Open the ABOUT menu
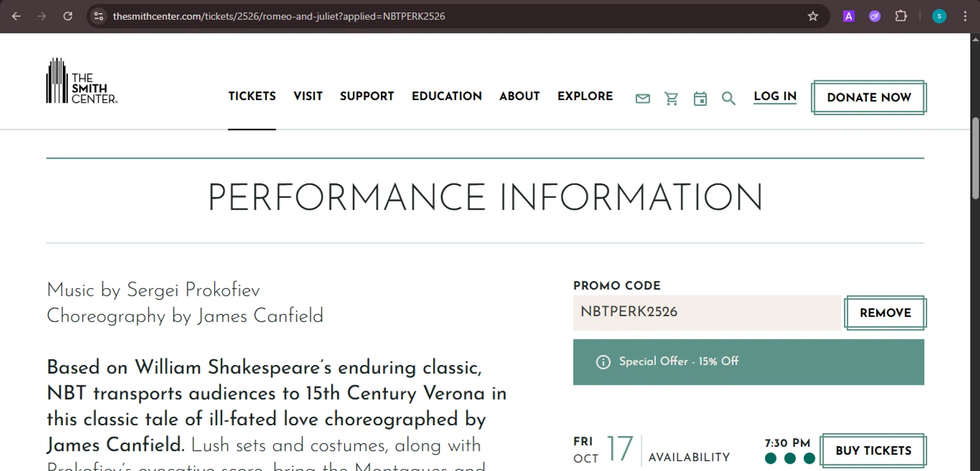The width and height of the screenshot is (980, 471). point(519,96)
